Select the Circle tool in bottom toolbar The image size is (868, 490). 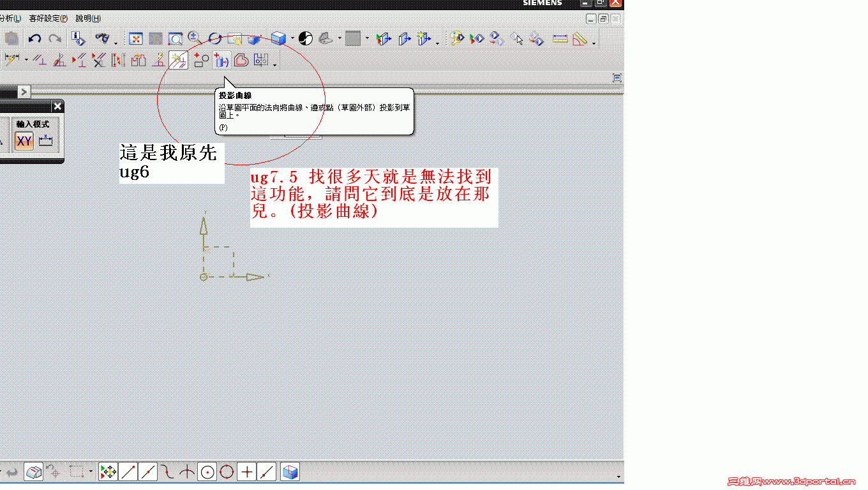click(x=207, y=471)
